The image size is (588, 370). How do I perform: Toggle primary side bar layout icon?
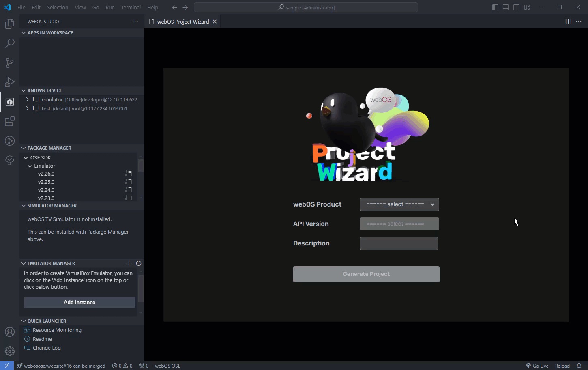coord(495,7)
